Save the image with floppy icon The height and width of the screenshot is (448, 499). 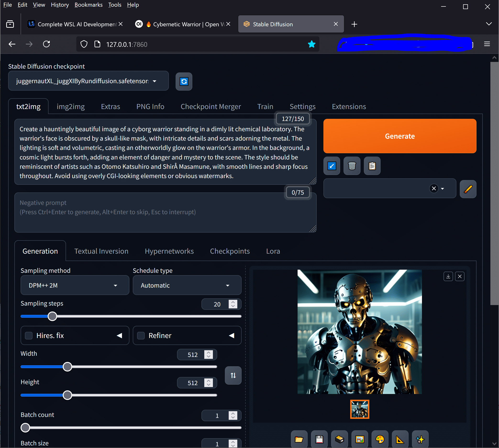(319, 439)
